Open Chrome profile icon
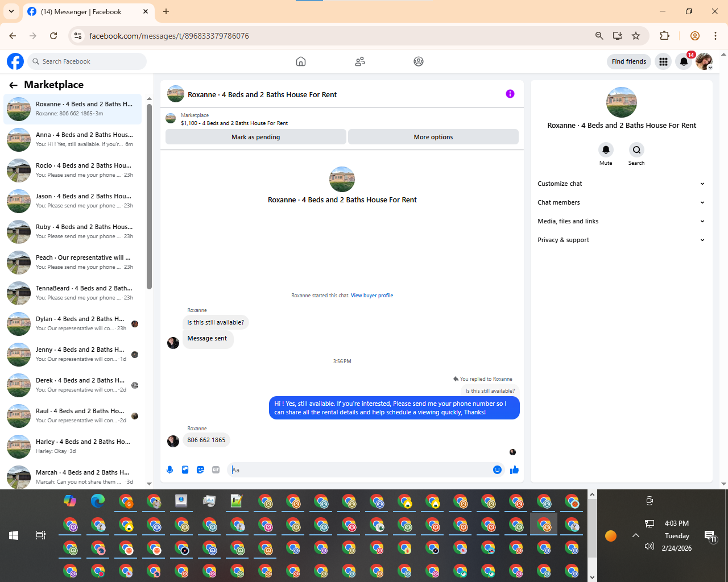 [x=694, y=36]
